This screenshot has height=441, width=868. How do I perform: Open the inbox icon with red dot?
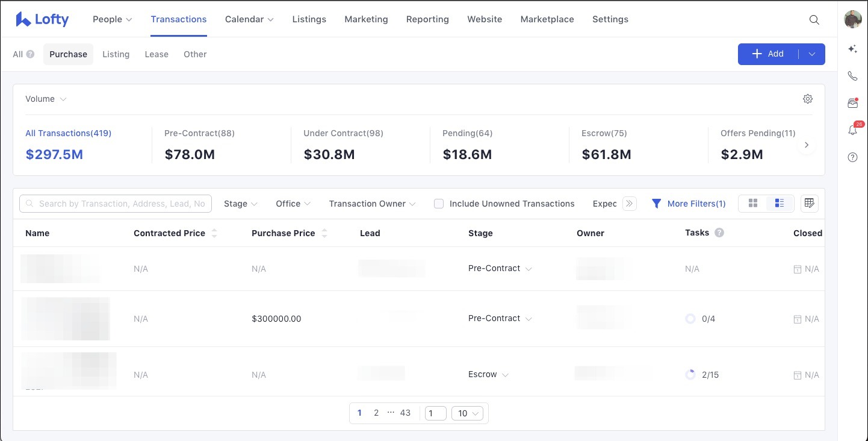pyautogui.click(x=852, y=103)
